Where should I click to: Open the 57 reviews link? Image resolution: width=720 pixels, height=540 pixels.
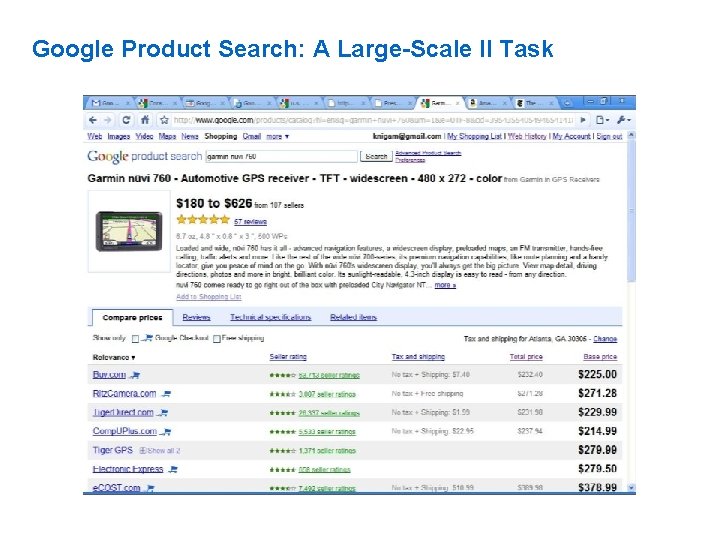point(250,222)
